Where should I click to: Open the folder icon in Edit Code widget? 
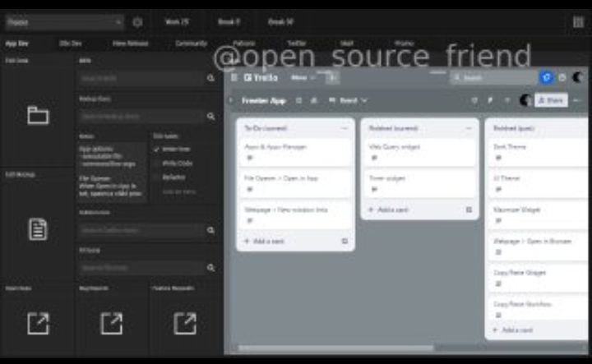pyautogui.click(x=38, y=115)
